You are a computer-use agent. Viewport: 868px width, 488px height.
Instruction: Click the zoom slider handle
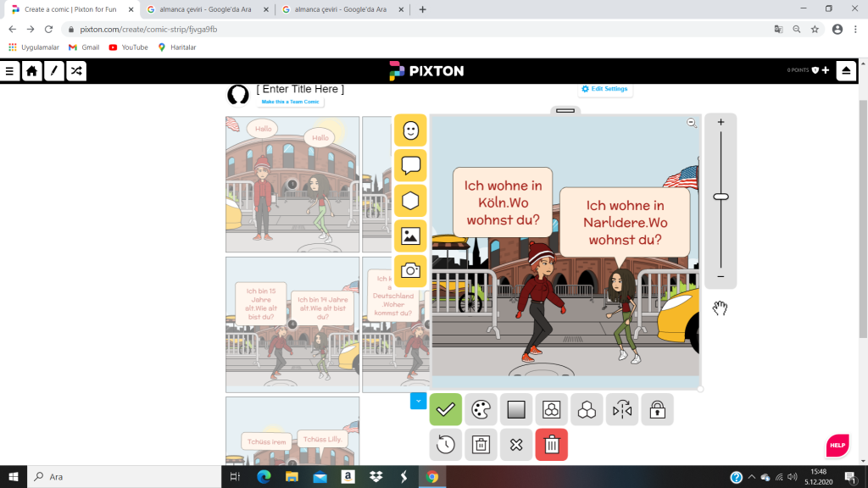721,197
